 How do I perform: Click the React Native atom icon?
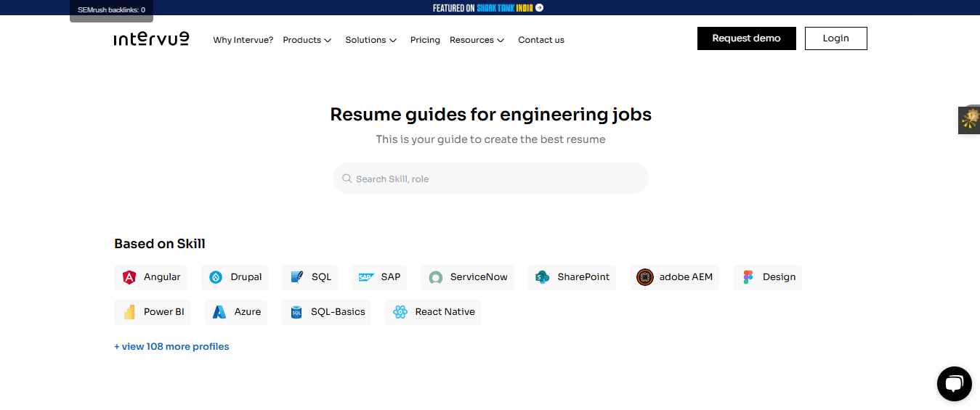(x=400, y=312)
